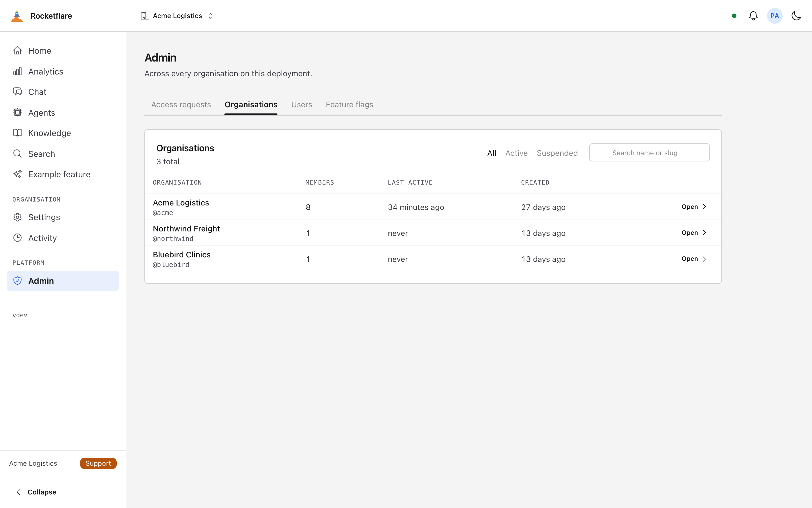Click the @northwind slug

point(173,239)
